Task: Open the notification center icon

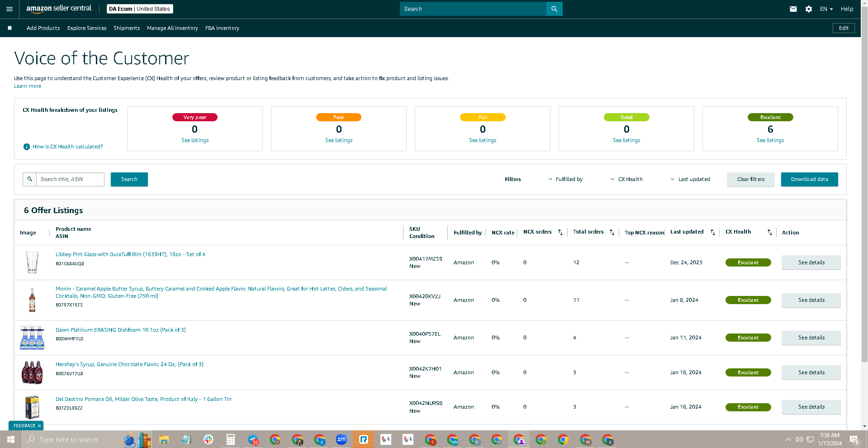Action: [854, 439]
